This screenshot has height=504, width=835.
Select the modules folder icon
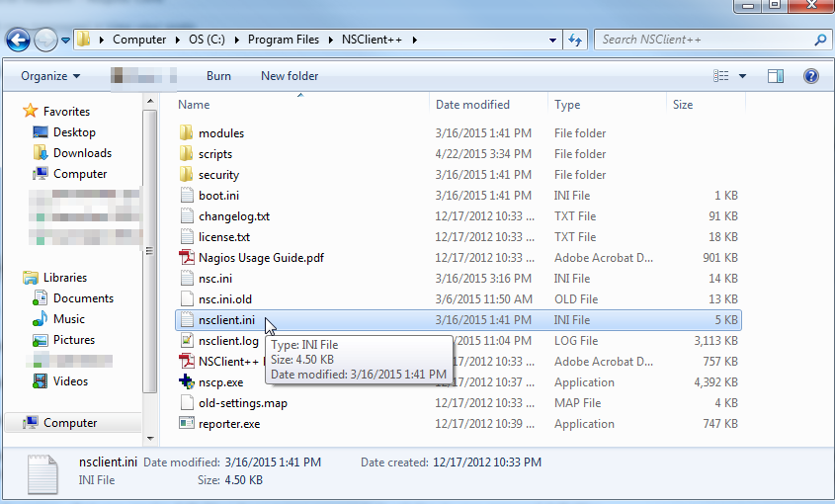186,132
